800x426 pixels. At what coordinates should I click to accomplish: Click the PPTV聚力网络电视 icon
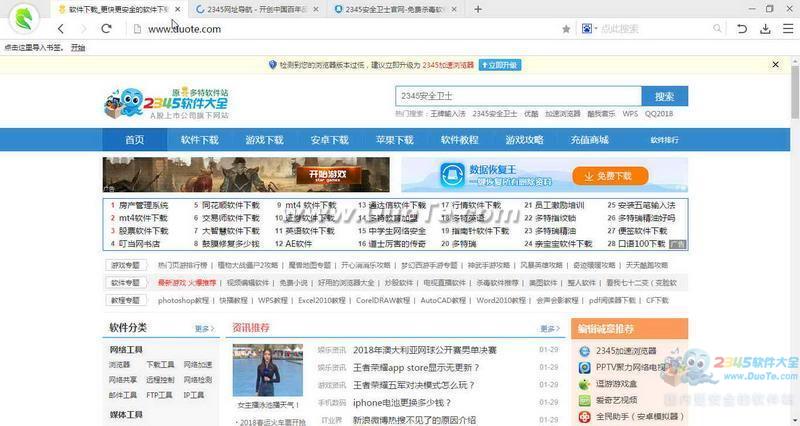[x=584, y=367]
